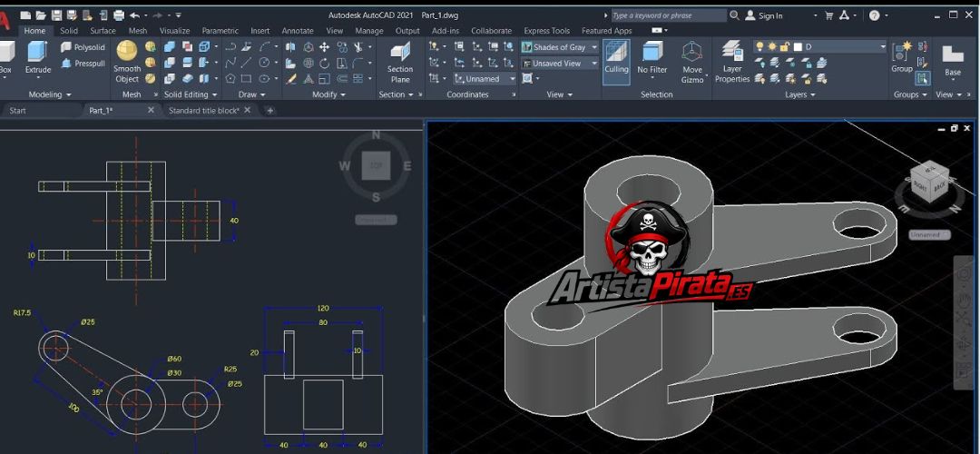980x454 pixels.
Task: Click the Line draw tool
Action: pyautogui.click(x=246, y=63)
